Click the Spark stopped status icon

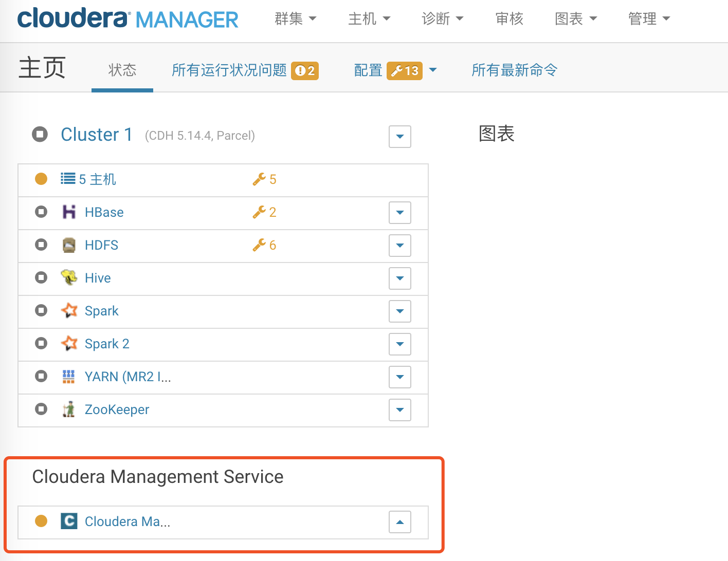pos(41,310)
